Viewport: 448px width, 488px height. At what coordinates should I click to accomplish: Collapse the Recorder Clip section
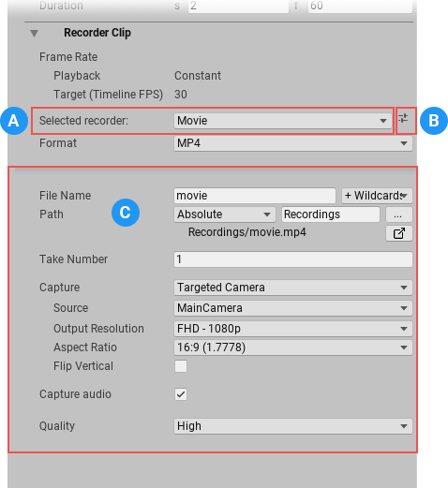pyautogui.click(x=35, y=33)
